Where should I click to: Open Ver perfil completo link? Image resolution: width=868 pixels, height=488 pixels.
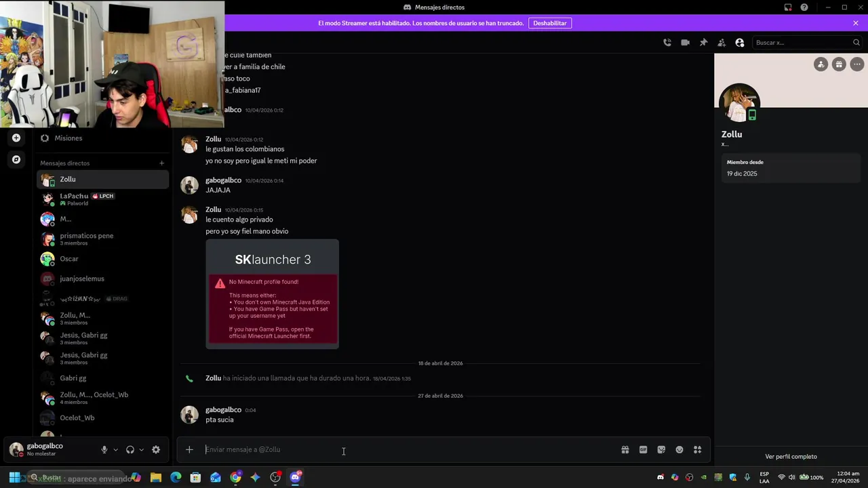(791, 457)
